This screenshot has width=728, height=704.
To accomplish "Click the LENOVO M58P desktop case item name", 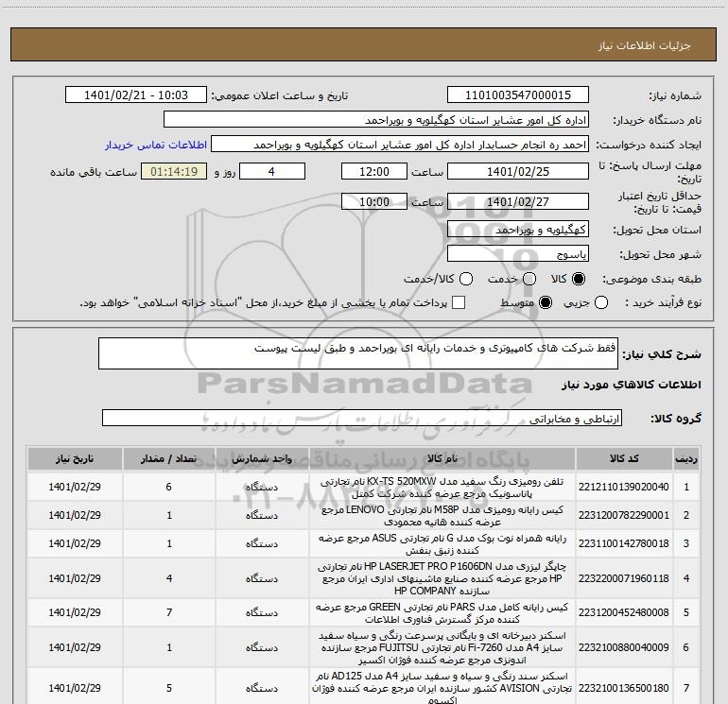I will tap(442, 516).
